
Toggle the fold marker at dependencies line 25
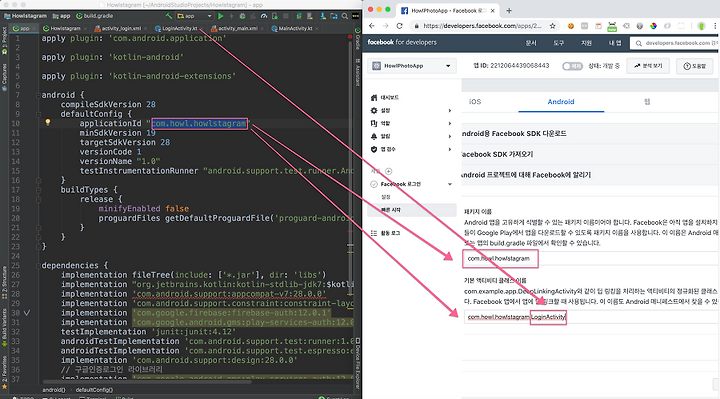39,265
